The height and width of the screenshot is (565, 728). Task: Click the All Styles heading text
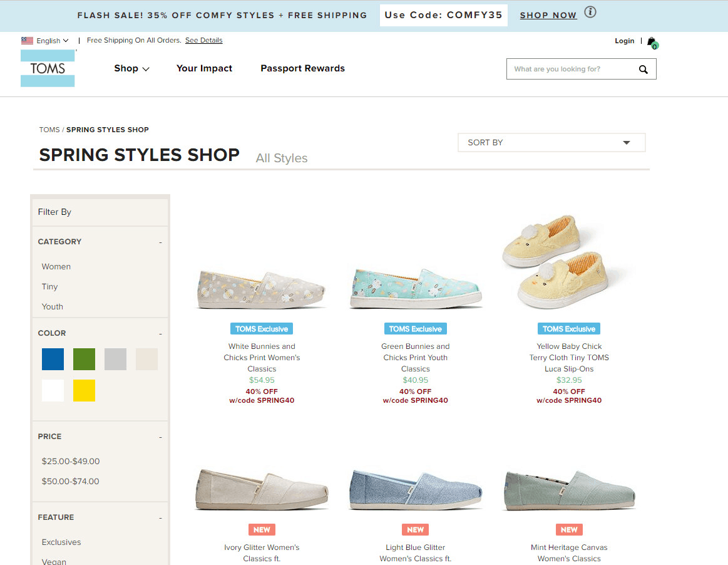(281, 158)
